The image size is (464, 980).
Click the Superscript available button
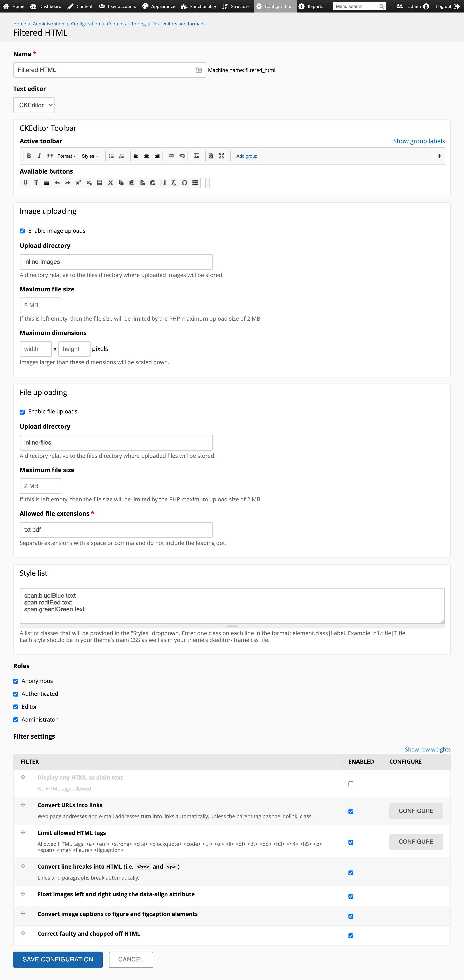point(78,183)
